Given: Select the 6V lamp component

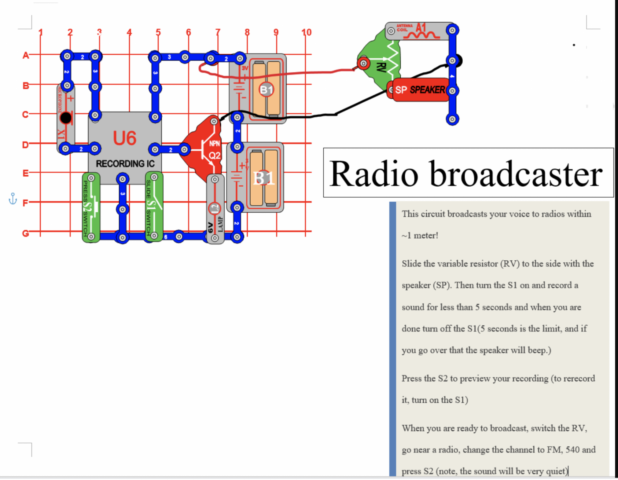Looking at the screenshot, I should click(x=215, y=209).
